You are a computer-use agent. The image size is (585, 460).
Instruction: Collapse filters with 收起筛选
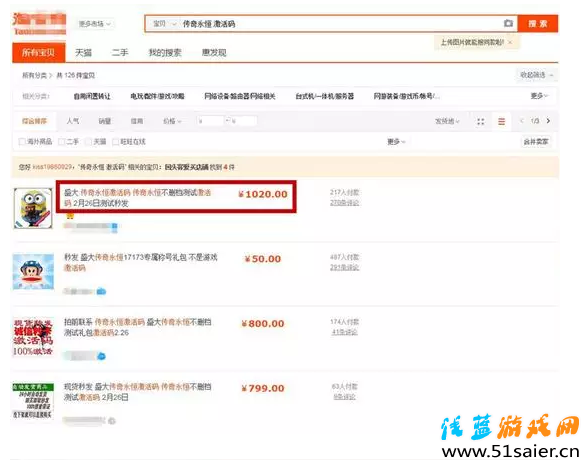[536, 75]
